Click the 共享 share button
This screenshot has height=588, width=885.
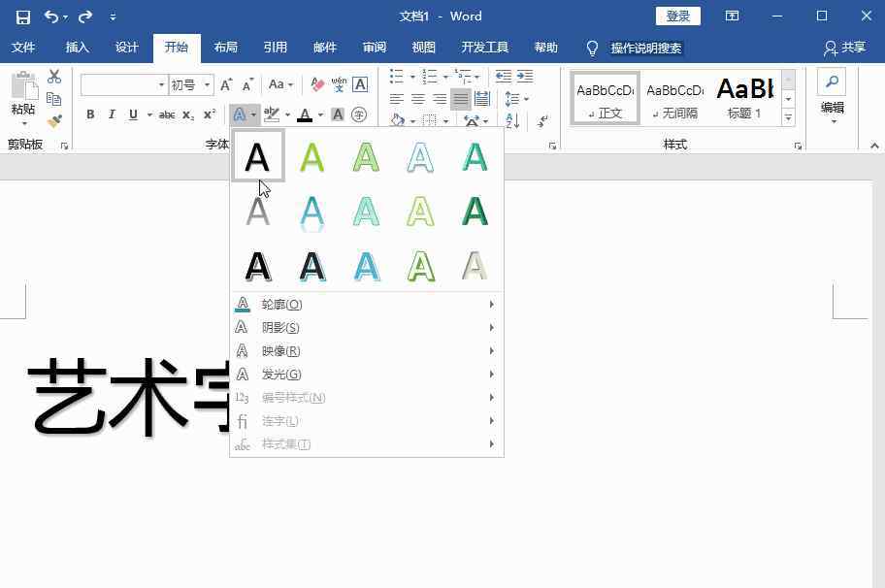[x=844, y=48]
